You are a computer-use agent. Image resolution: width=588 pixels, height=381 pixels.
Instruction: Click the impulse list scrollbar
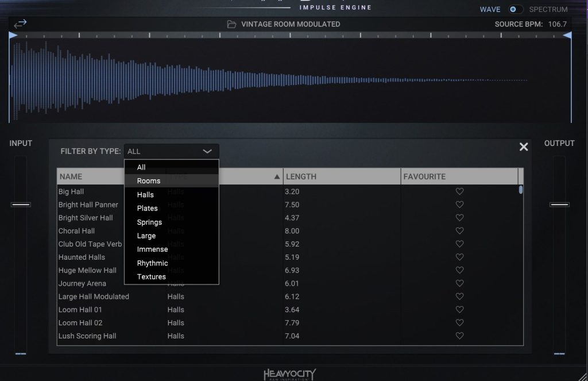(521, 190)
